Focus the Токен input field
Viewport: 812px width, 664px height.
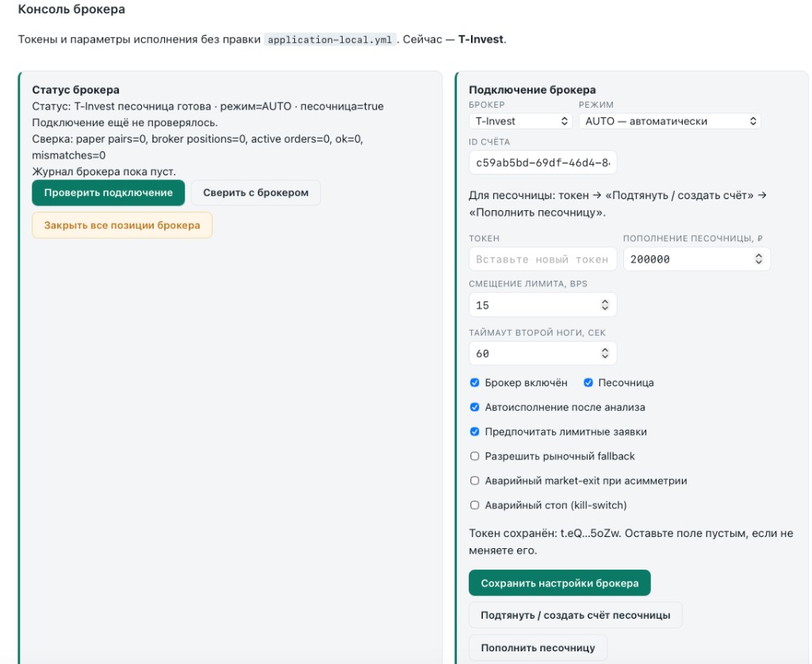[x=542, y=259]
